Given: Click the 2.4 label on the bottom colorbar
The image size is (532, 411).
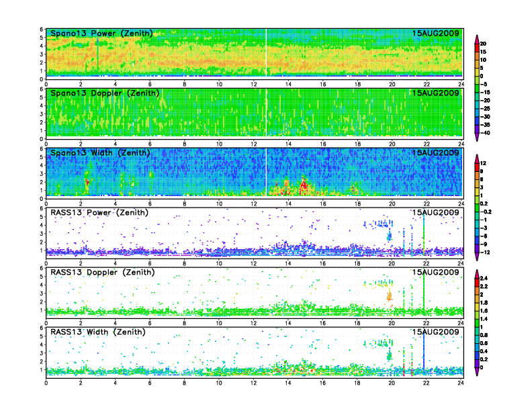Looking at the screenshot, I should tap(484, 279).
